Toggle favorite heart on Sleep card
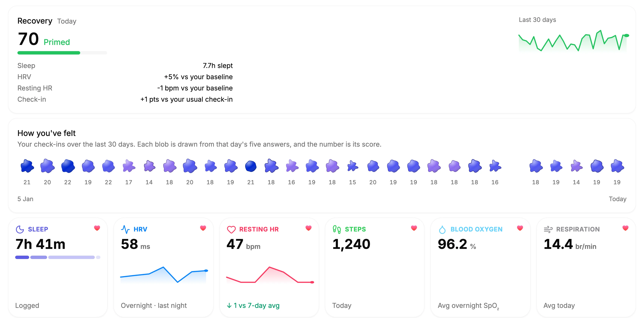 point(97,228)
